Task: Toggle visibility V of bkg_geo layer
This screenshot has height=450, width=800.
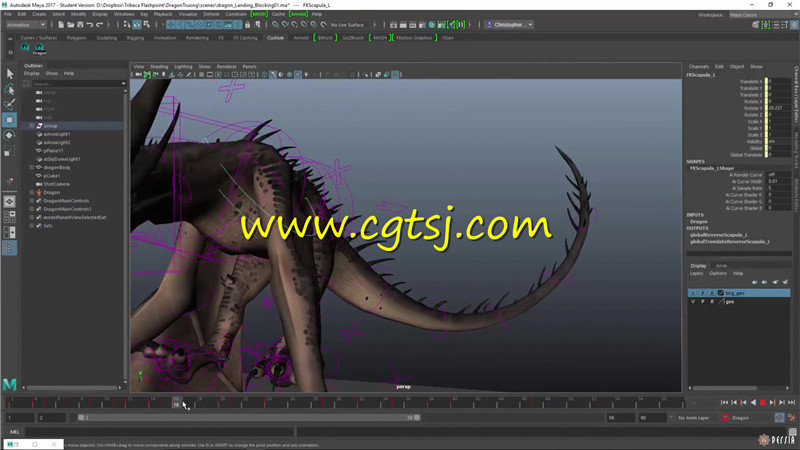Action: point(693,293)
